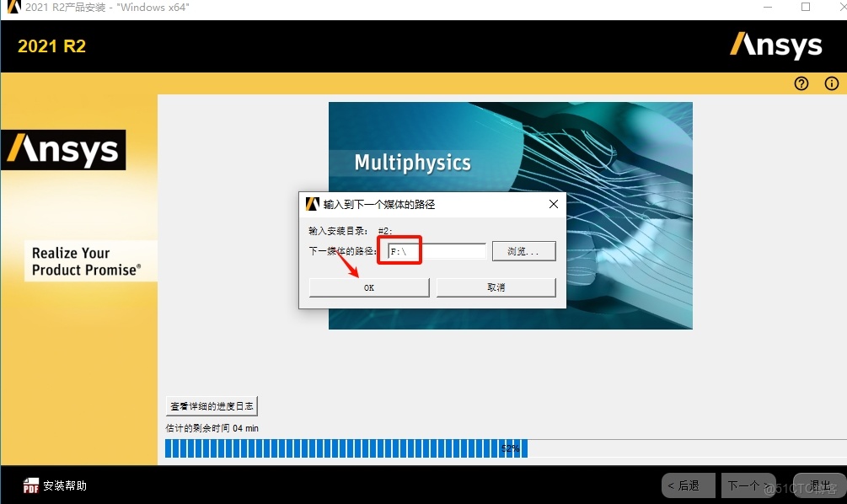Close the media path dialog
847x504 pixels.
pos(553,204)
